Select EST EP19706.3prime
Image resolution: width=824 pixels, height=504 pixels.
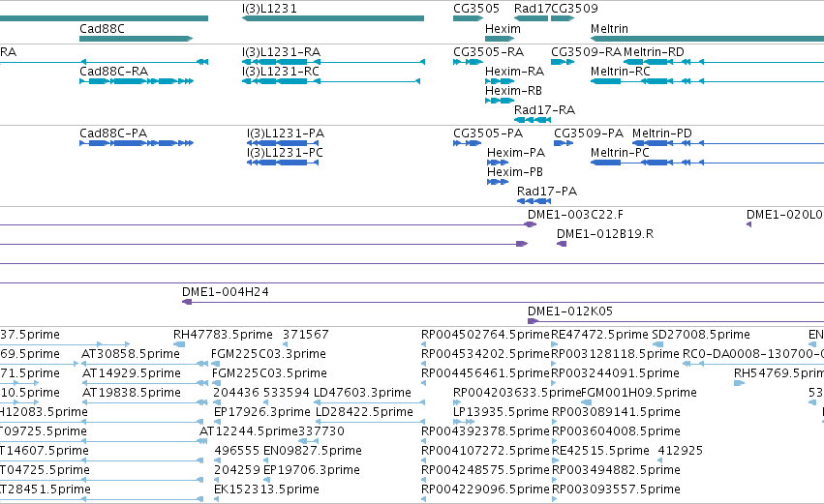coord(266,480)
